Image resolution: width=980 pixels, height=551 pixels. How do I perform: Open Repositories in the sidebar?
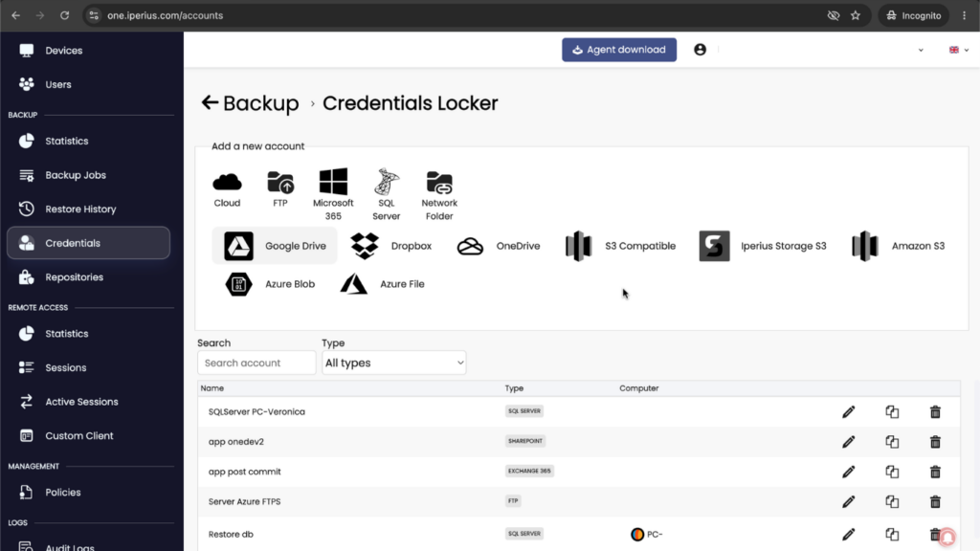(x=75, y=277)
